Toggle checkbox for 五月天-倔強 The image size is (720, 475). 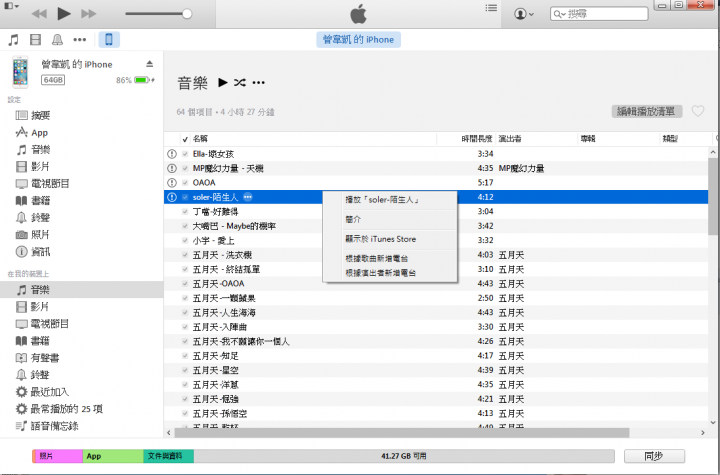click(x=185, y=399)
